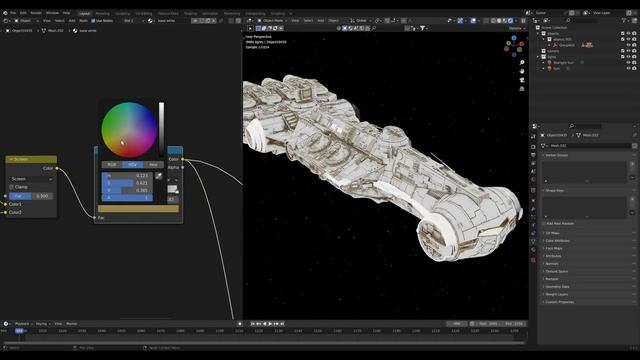The height and width of the screenshot is (360, 640).
Task: Open the Window menu
Action: click(x=52, y=13)
